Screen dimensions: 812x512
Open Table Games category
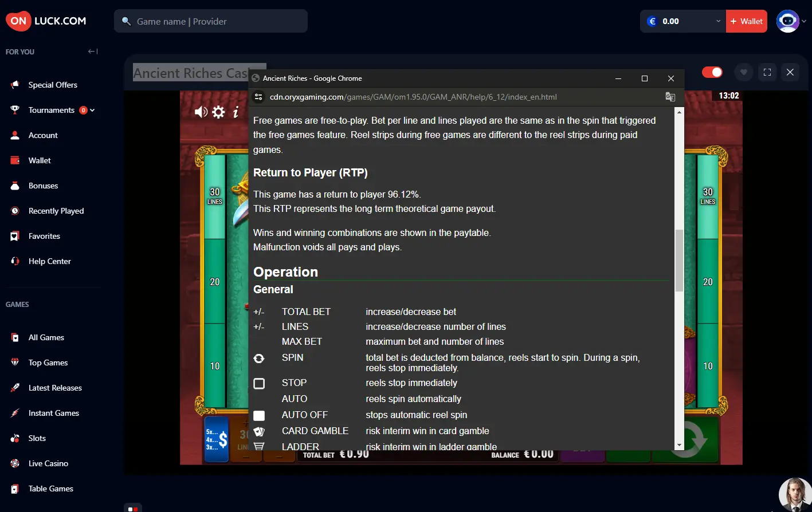pos(51,489)
